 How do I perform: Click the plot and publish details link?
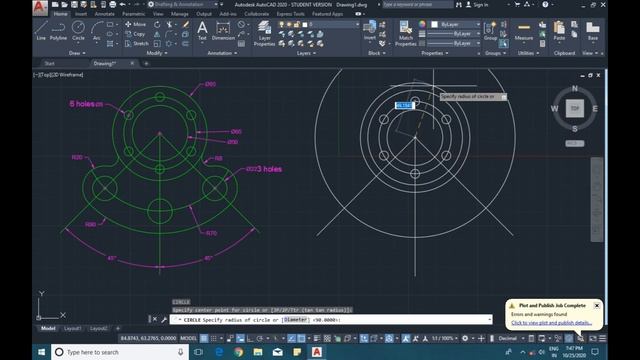tap(551, 323)
